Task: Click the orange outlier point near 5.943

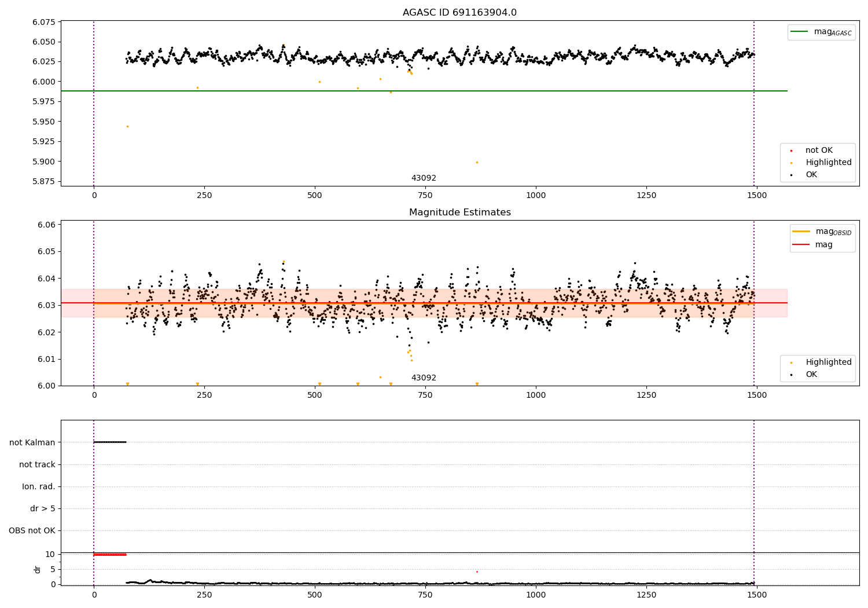Action: coord(127,126)
